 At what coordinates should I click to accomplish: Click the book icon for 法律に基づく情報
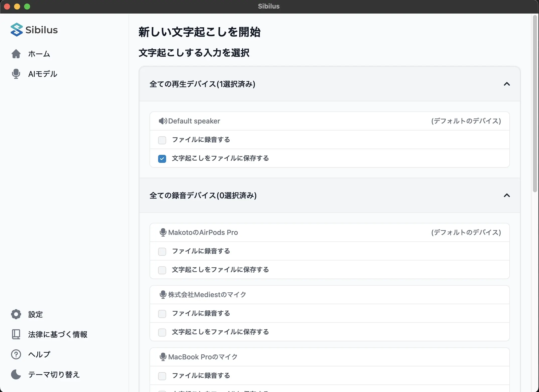[16, 334]
